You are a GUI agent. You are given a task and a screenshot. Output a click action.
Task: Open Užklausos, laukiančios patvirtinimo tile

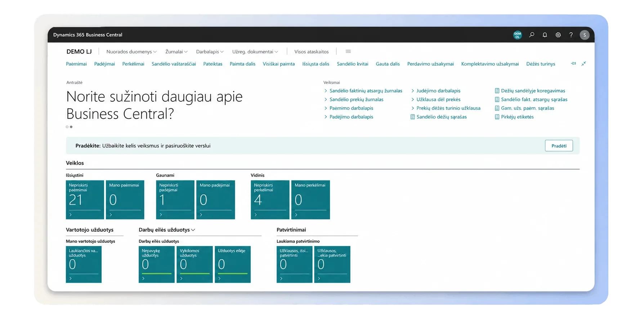pos(332,264)
